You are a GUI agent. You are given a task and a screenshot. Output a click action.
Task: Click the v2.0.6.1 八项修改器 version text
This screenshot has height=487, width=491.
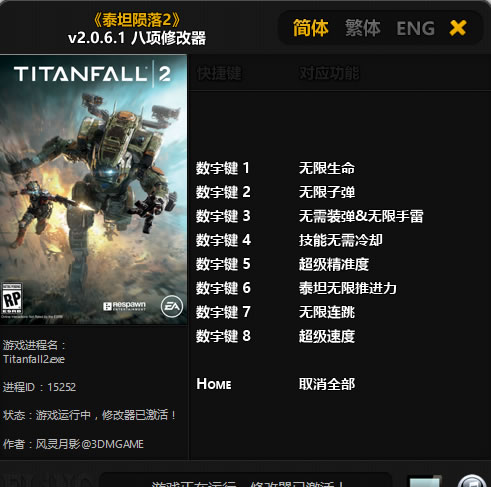[137, 38]
